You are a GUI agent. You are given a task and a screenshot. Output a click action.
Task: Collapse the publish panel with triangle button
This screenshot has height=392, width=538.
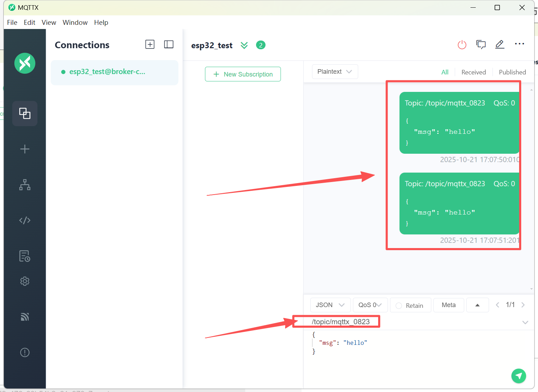[x=477, y=305]
